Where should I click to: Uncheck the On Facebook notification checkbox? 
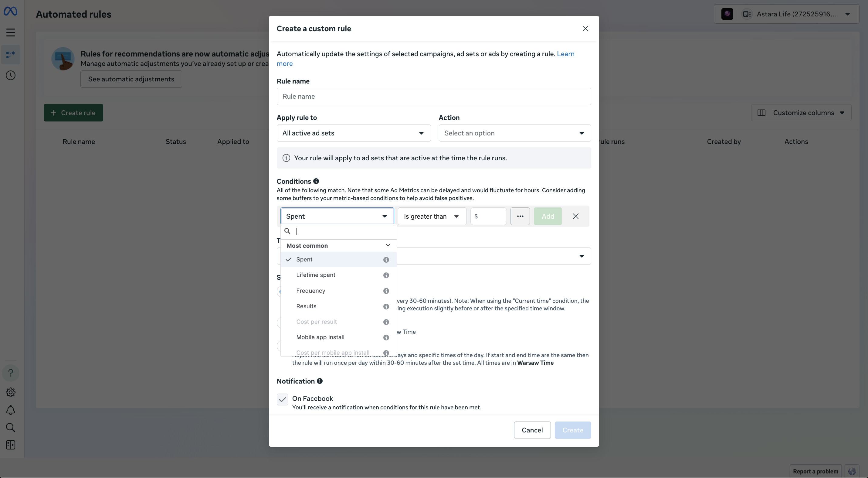282,399
